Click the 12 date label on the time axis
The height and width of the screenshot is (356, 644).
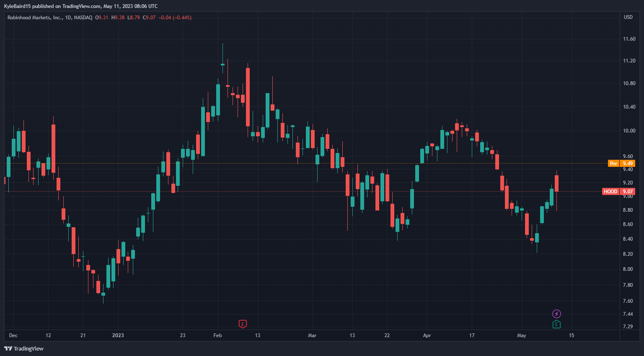click(x=48, y=335)
